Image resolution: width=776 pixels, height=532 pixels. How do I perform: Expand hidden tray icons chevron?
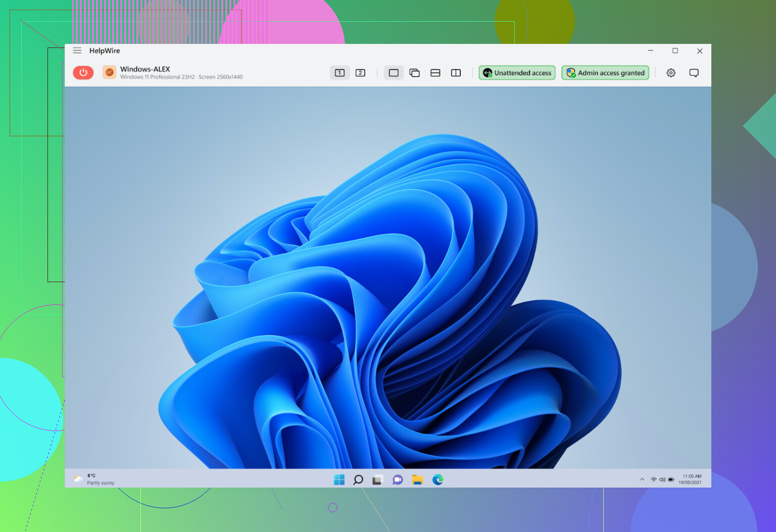pos(642,480)
